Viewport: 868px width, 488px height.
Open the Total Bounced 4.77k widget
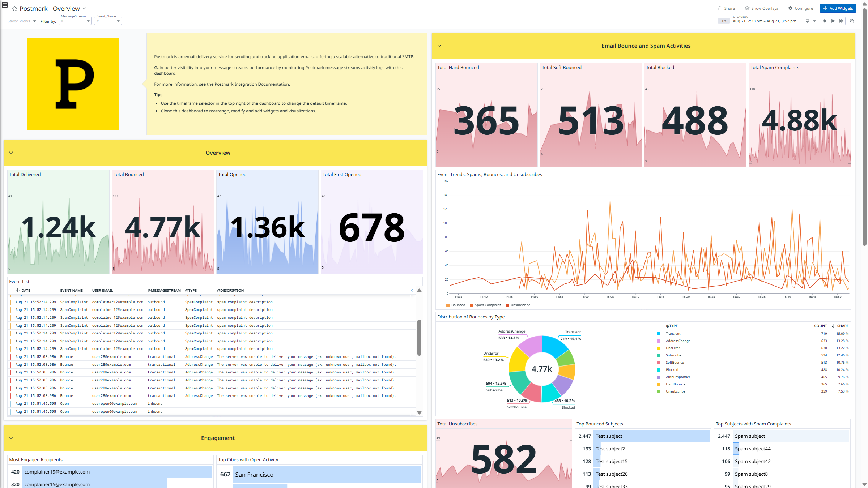[163, 222]
